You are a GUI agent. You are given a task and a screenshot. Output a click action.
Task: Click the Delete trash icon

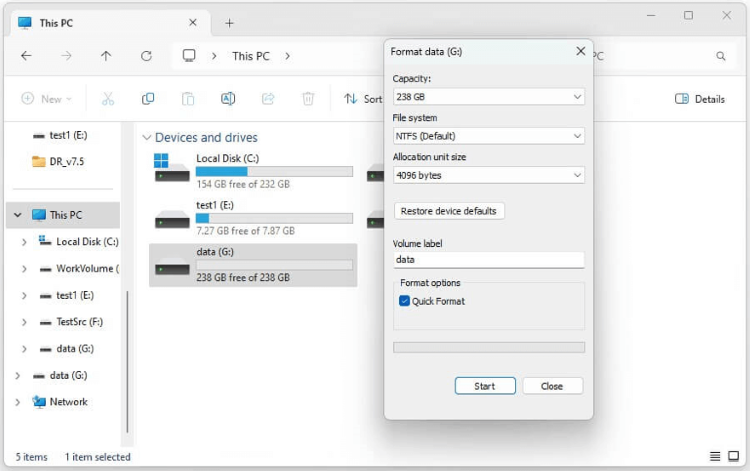coord(308,99)
